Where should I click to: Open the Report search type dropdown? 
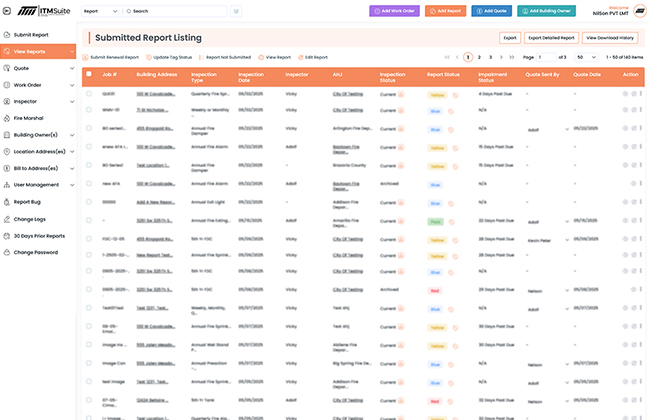click(101, 11)
